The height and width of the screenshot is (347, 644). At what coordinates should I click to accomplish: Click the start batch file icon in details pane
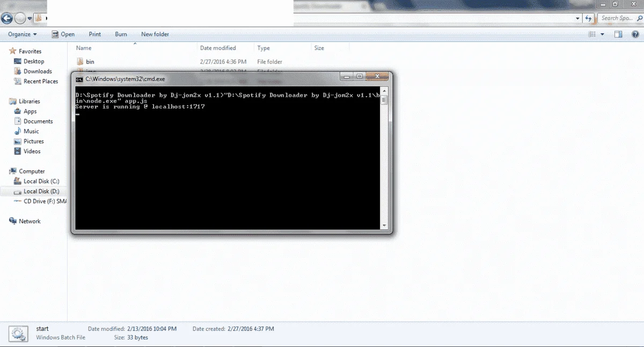[x=18, y=333]
